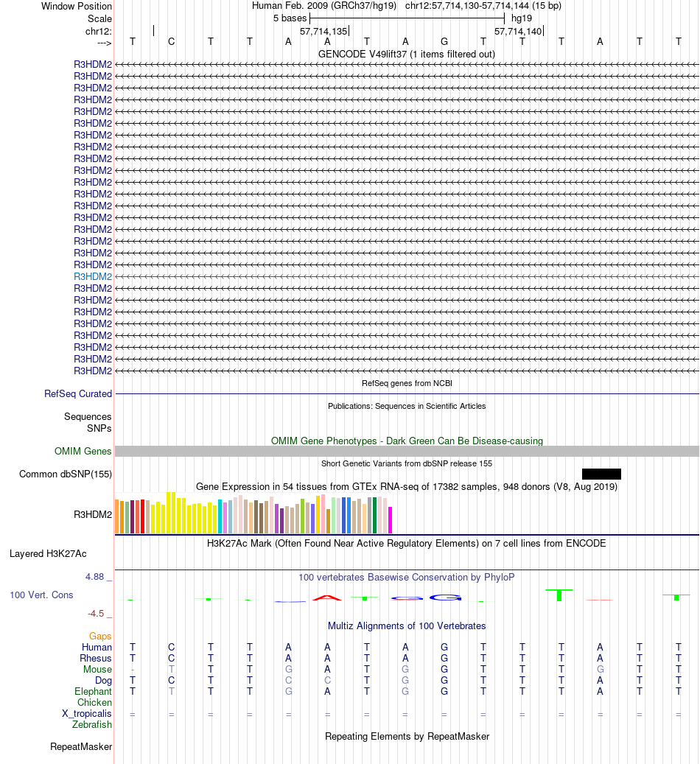Click the GTEx Gene Expression track title
This screenshot has width=700, height=764.
pyautogui.click(x=407, y=487)
